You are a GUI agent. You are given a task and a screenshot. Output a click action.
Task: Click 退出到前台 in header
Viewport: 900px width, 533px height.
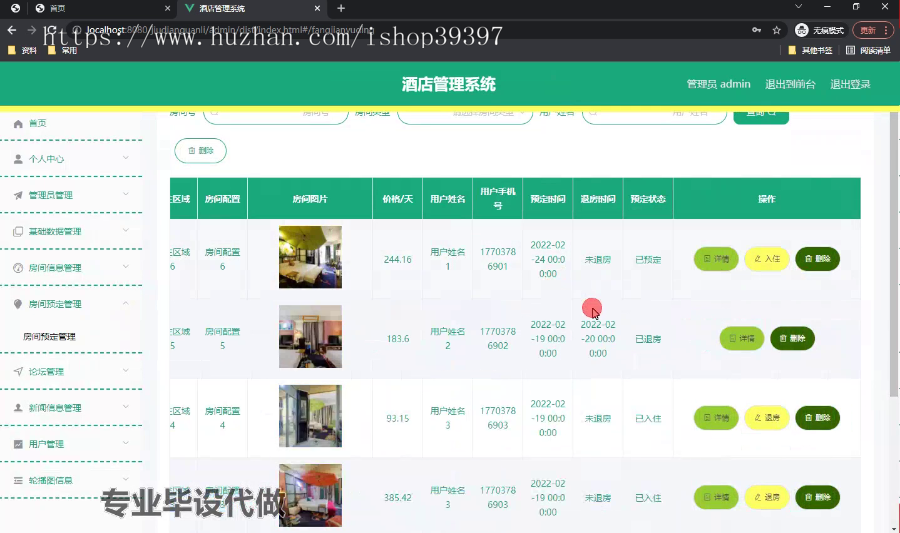coord(790,84)
